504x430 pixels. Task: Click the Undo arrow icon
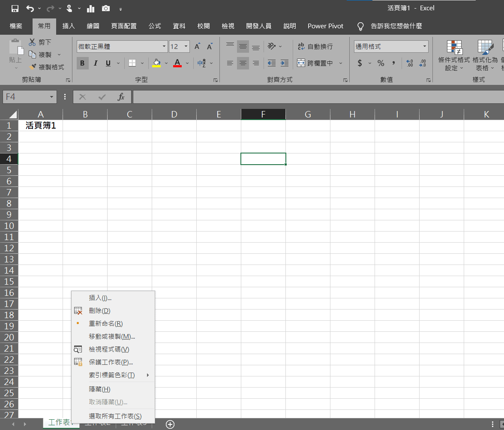[x=30, y=9]
